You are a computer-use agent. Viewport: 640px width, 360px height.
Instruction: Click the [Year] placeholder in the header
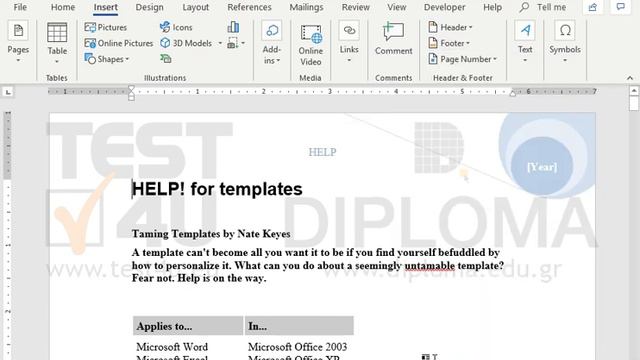click(542, 167)
